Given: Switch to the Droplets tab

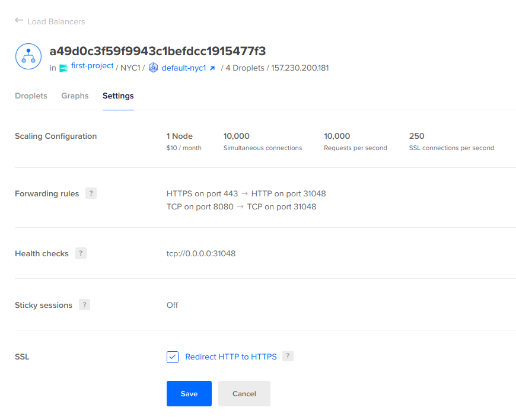Looking at the screenshot, I should pyautogui.click(x=31, y=96).
